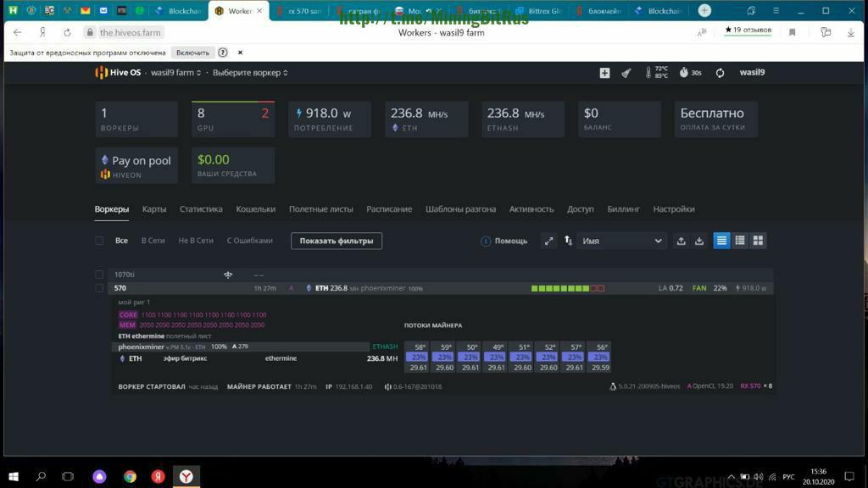Bookmark the page with bookmark icon
Screen dimensions: 868x488
click(x=793, y=33)
